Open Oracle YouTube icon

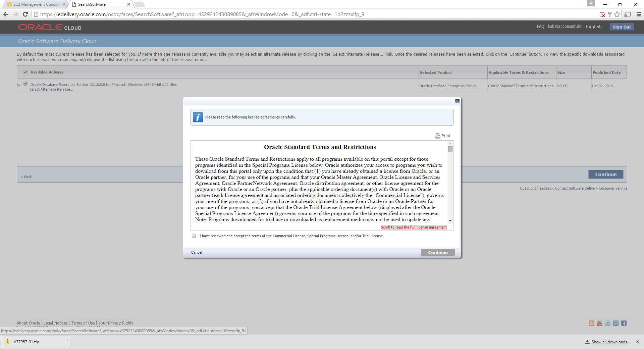(600, 323)
